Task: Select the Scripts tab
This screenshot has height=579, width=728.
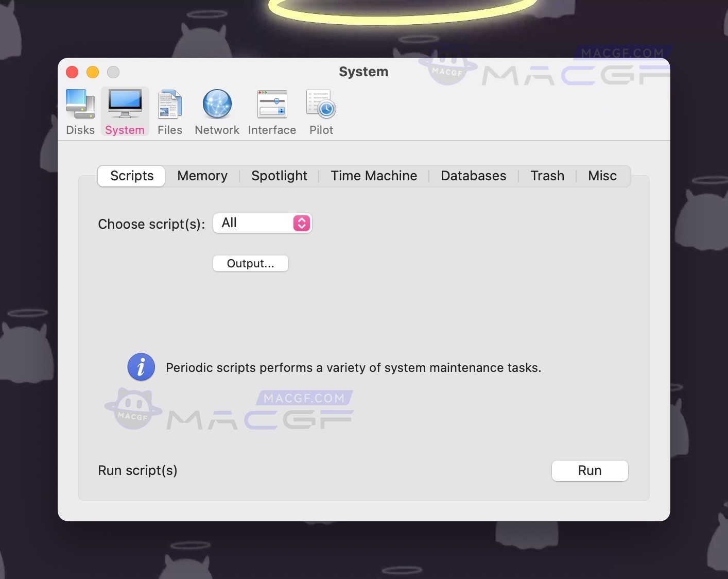Action: 131,176
